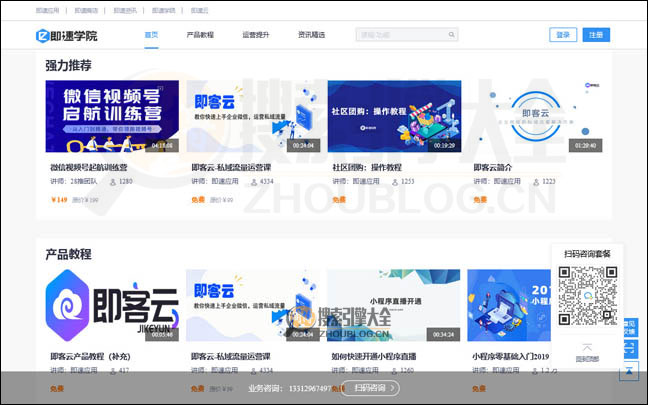This screenshot has width=648, height=405.
Task: Click title 社区团购：操作教程
Action: pos(367,167)
